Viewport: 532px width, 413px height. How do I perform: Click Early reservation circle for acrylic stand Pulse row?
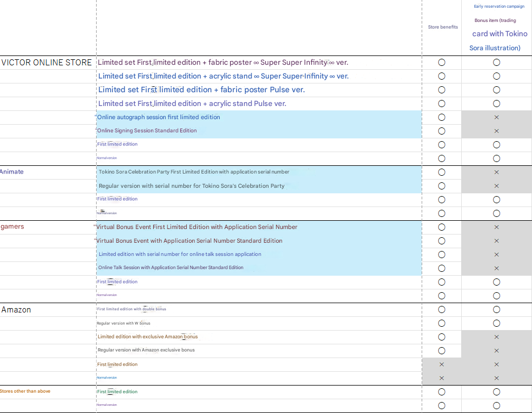coord(496,103)
